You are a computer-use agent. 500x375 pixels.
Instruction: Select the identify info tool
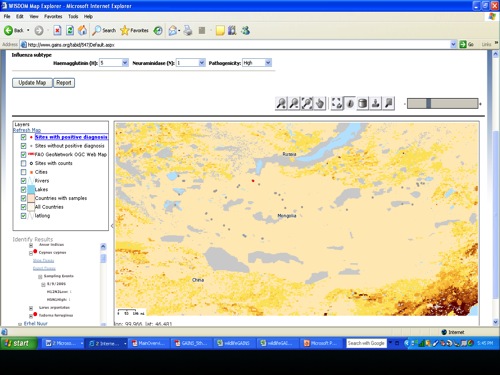tap(350, 103)
